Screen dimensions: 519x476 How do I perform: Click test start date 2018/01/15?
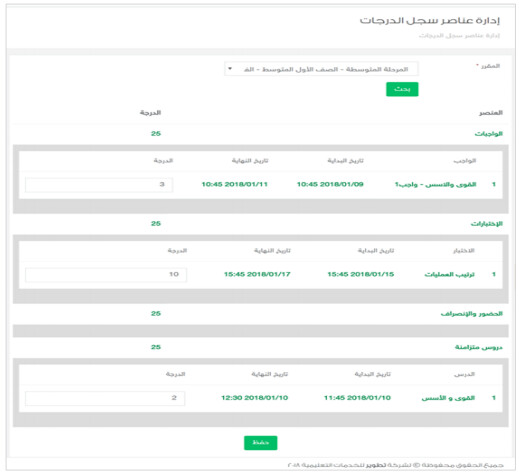[x=361, y=274]
